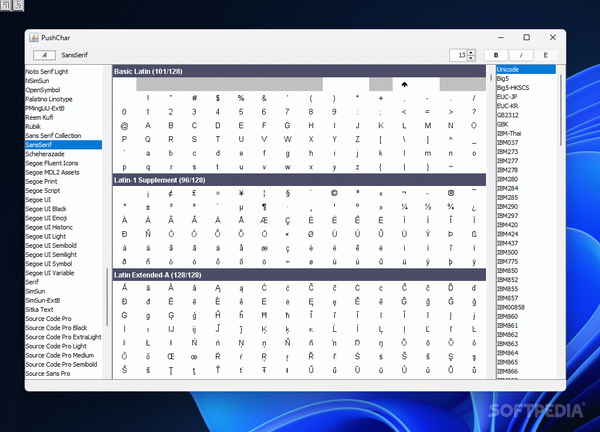This screenshot has height=432, width=600.
Task: Select the IBM866 encoding
Action: tap(507, 371)
